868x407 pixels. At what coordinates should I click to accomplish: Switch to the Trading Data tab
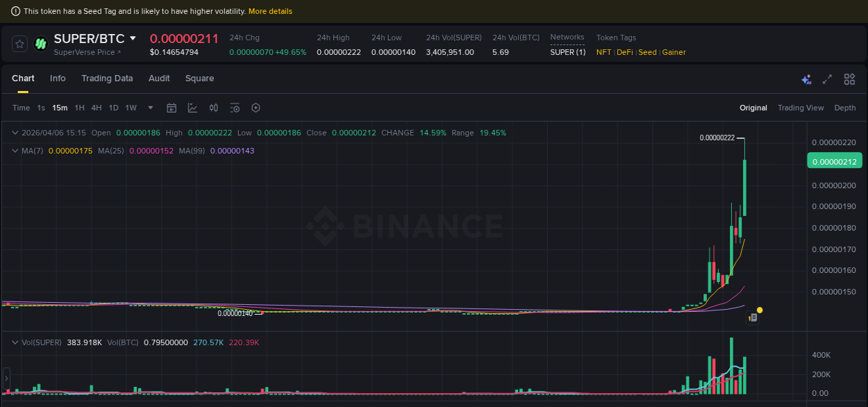pos(107,78)
